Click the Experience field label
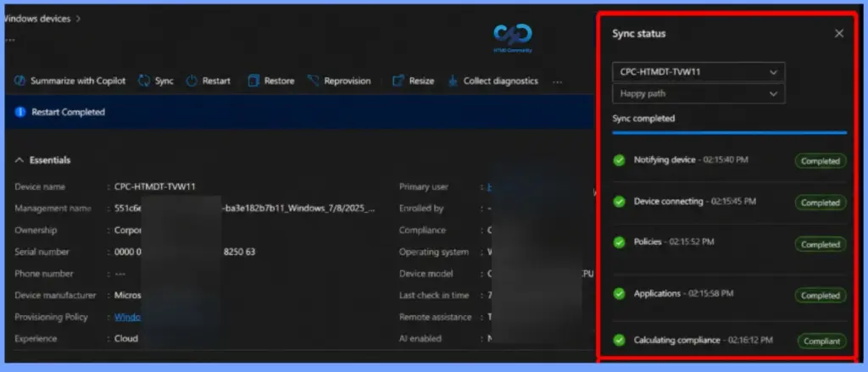Viewport: 868px width, 372px height. [36, 339]
